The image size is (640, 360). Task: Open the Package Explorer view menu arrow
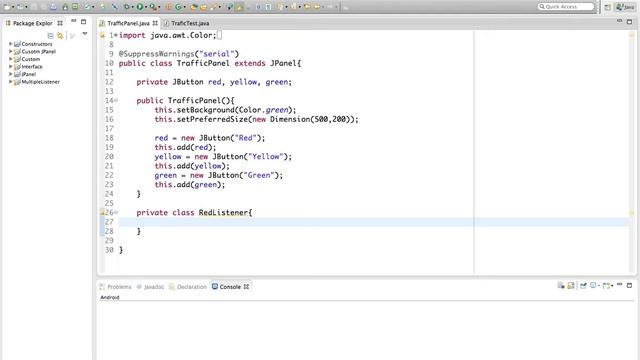[85, 34]
